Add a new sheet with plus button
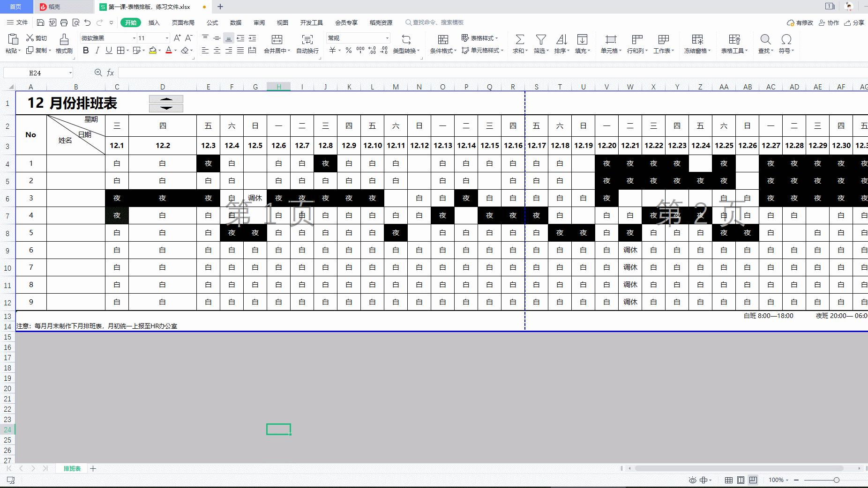 point(93,468)
